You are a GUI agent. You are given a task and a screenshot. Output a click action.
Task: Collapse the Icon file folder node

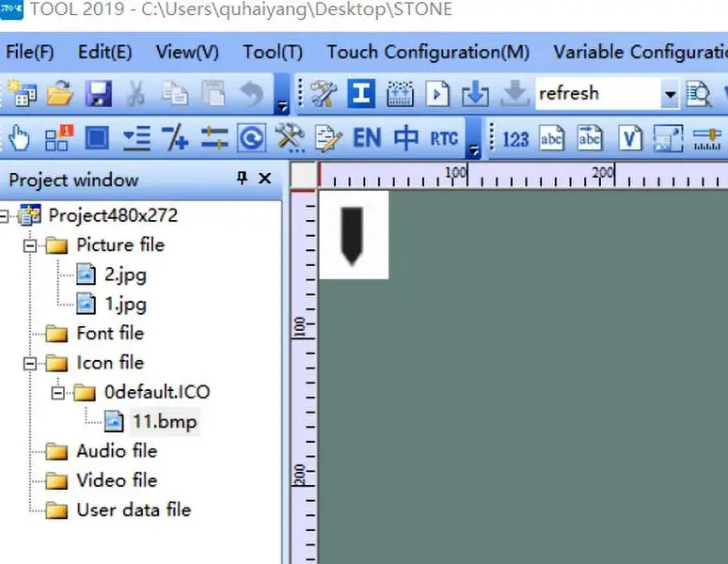point(30,363)
